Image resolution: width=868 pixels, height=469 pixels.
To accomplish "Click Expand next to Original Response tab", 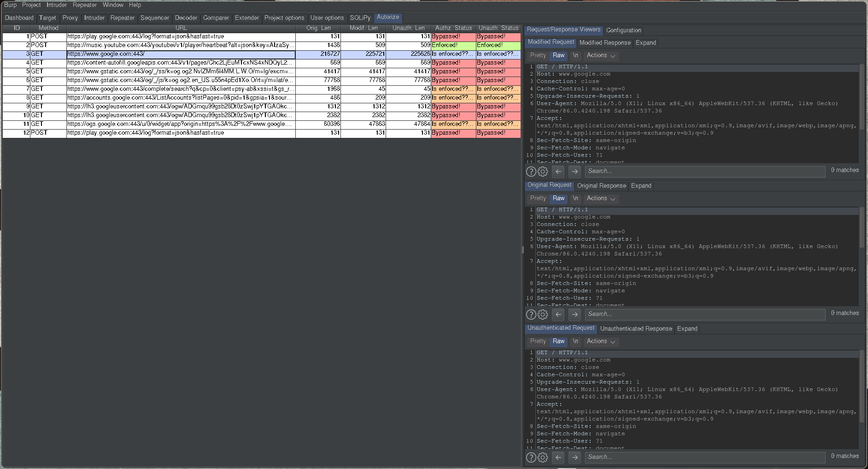I will pyautogui.click(x=641, y=186).
